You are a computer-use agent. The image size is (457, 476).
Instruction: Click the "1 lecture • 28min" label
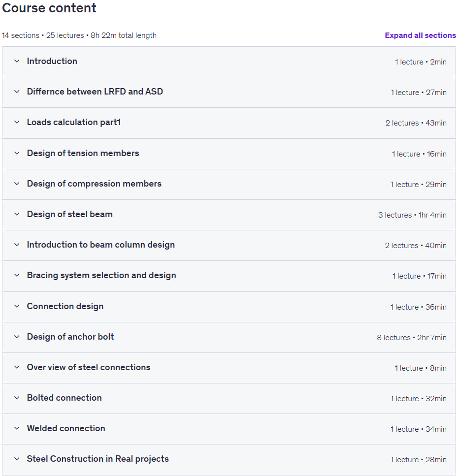pyautogui.click(x=419, y=460)
